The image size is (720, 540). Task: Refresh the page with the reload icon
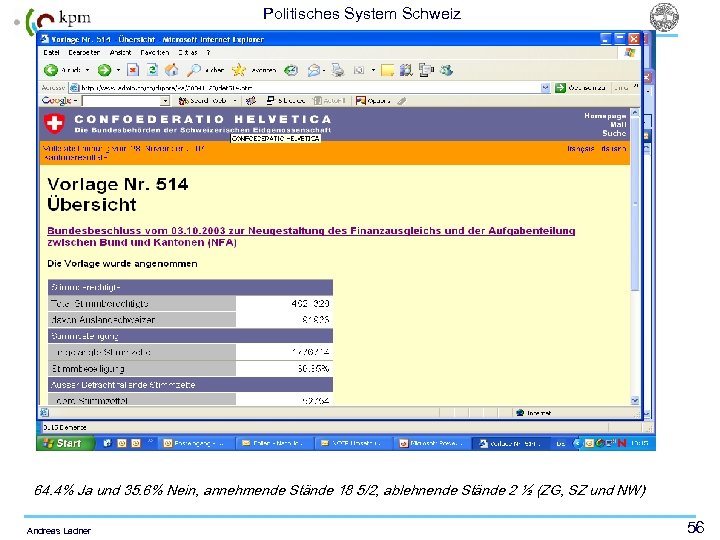click(x=152, y=70)
